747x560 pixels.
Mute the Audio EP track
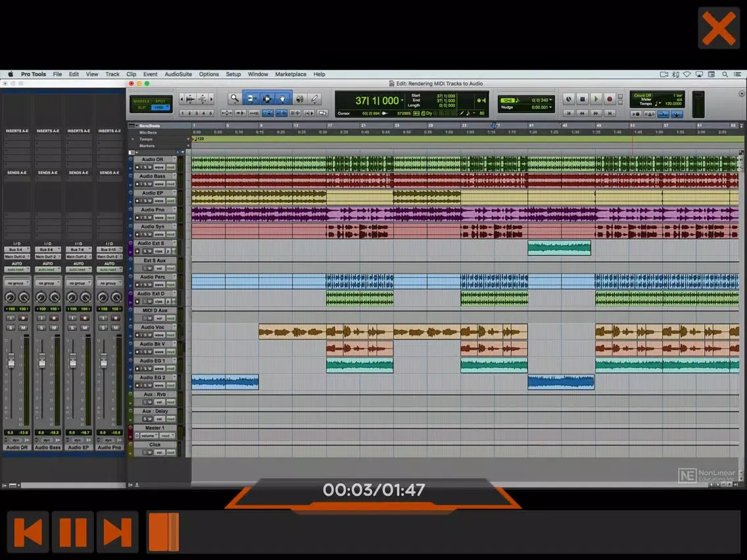tap(149, 201)
